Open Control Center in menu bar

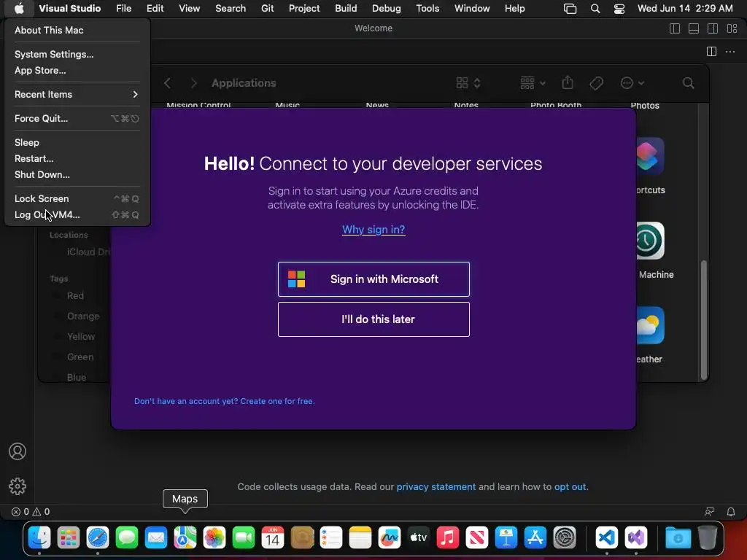[x=619, y=9]
